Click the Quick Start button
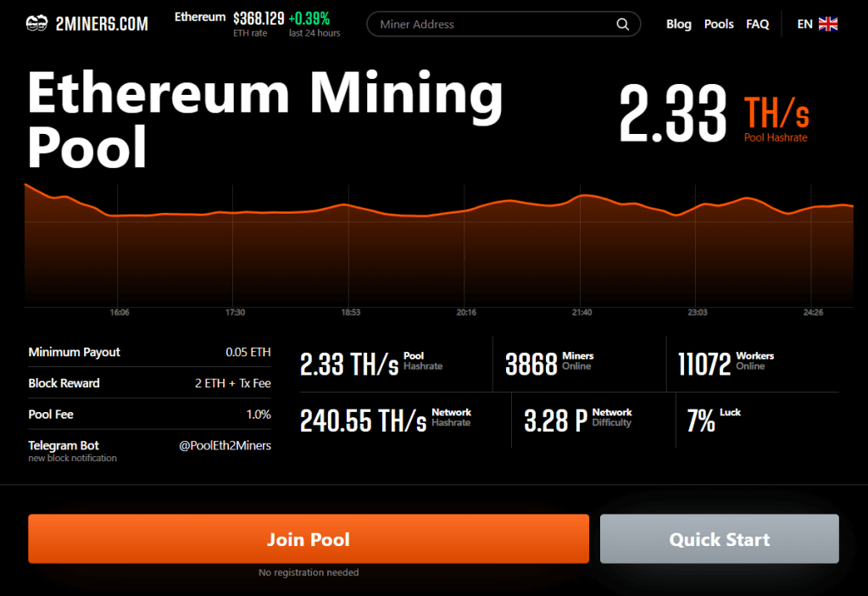The height and width of the screenshot is (596, 868). (719, 538)
